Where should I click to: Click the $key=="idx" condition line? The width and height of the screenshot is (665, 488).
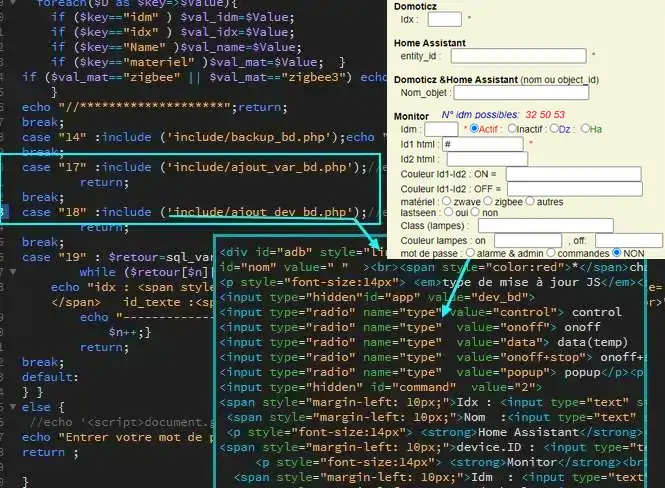coord(172,32)
